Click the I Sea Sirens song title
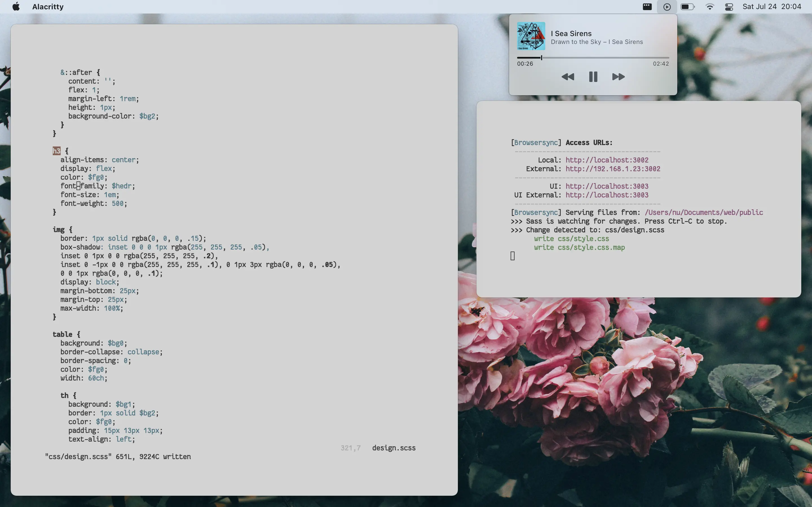Screen dimensions: 812x507 point(571,34)
